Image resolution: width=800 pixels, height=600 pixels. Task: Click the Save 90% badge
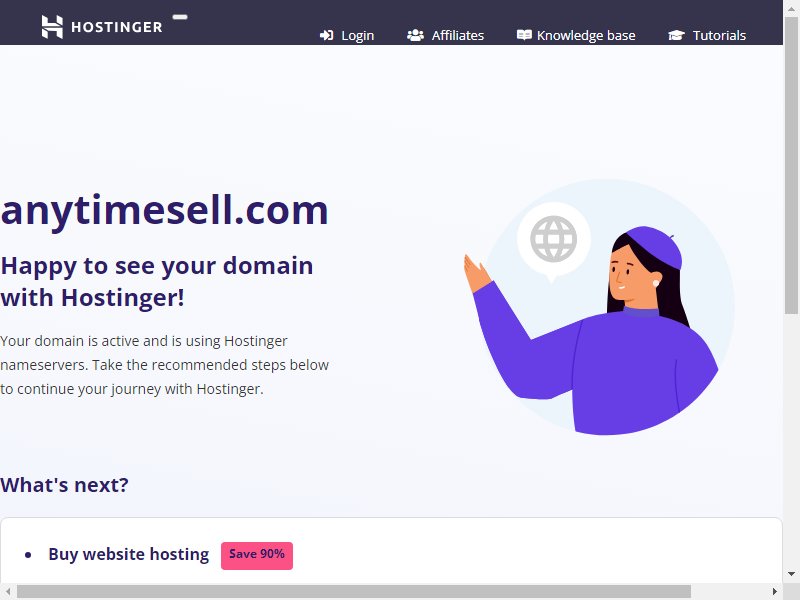pyautogui.click(x=257, y=555)
